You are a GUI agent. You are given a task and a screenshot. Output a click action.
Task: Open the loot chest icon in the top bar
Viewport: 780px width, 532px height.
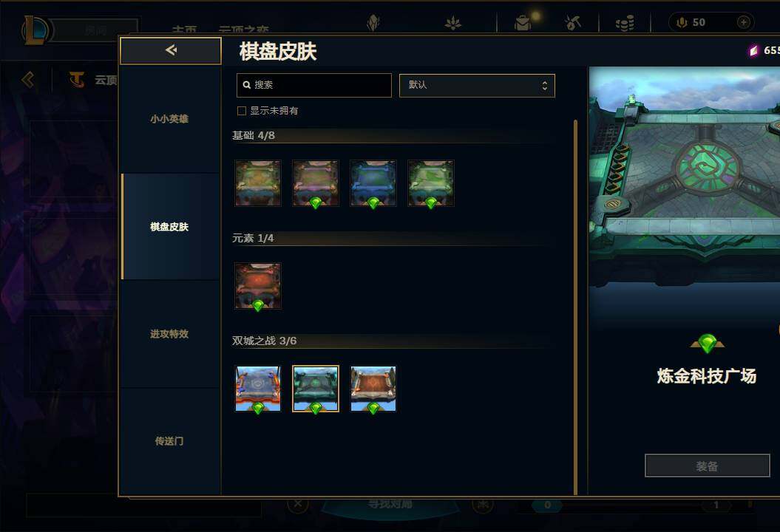pos(522,22)
